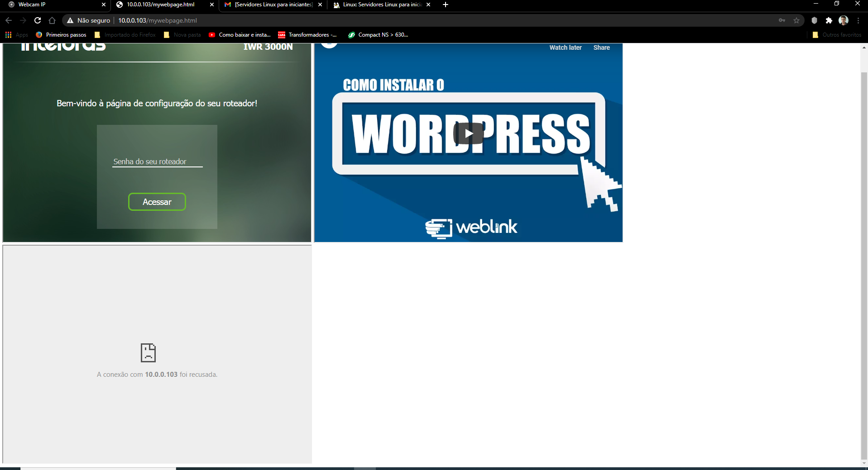This screenshot has height=470, width=868.
Task: Close the 'Linux: Servidores Linux' tab
Action: [428, 5]
